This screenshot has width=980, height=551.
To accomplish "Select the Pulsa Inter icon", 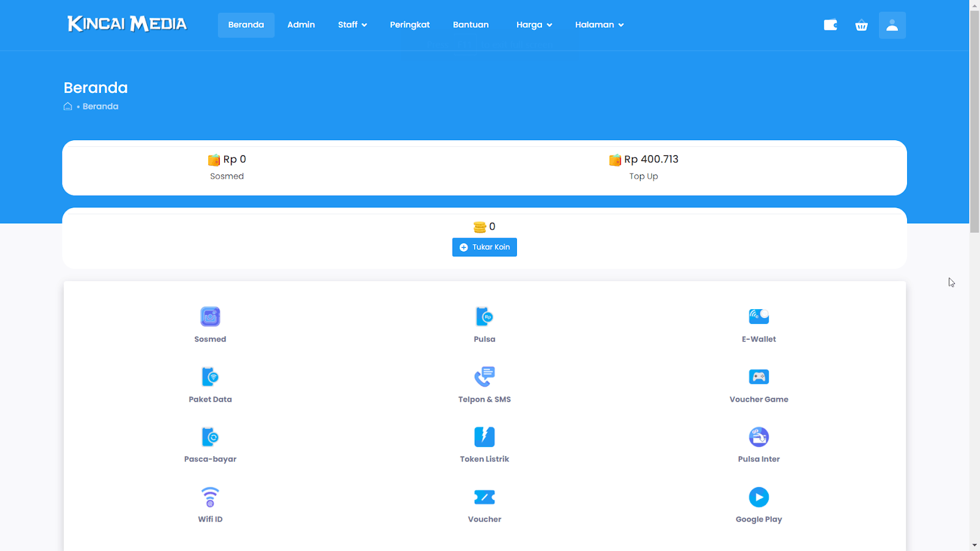I will coord(758,437).
